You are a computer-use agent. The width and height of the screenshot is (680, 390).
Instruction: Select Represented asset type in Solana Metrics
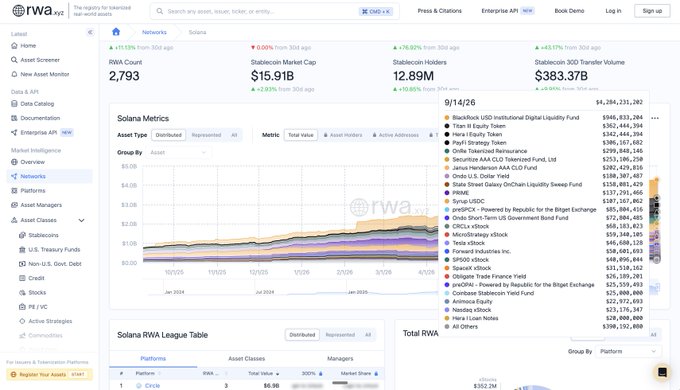(206, 135)
